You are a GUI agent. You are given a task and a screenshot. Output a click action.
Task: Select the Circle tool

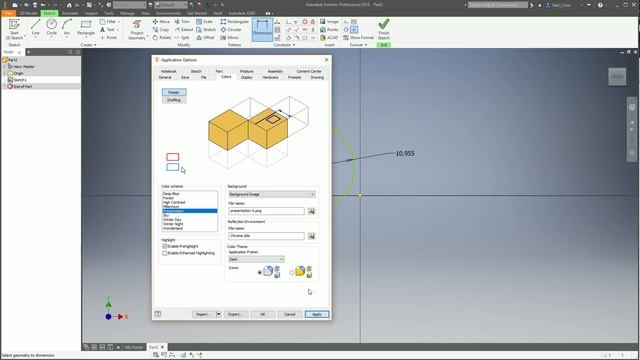coord(51,28)
